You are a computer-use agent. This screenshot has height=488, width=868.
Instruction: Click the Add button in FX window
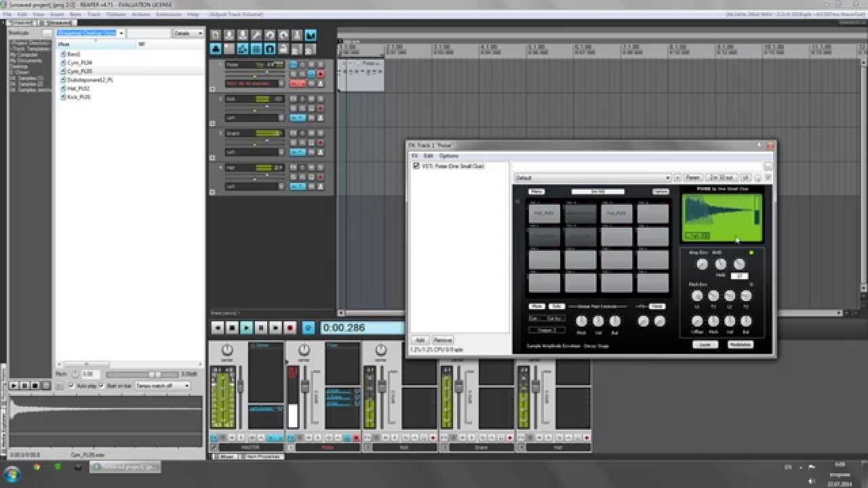(420, 340)
